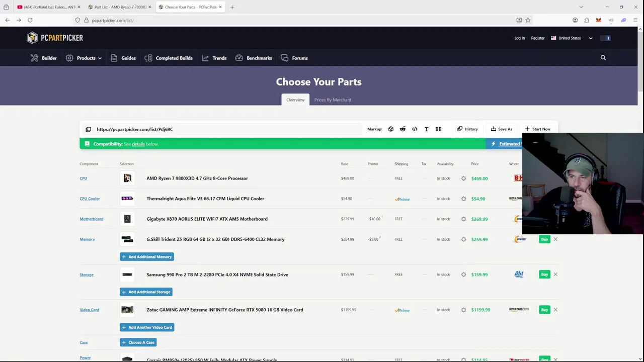Click Add Additional Storage button
The image size is (644, 362).
(x=146, y=292)
